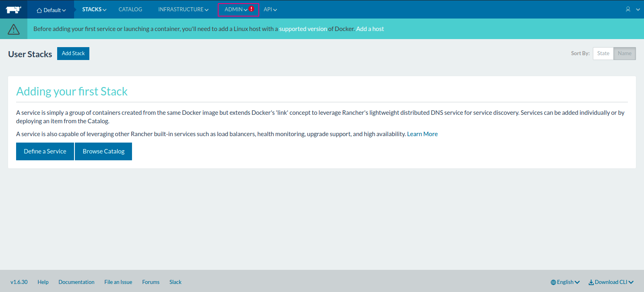644x292 pixels.
Task: Click Browse Catalog button
Action: click(103, 151)
